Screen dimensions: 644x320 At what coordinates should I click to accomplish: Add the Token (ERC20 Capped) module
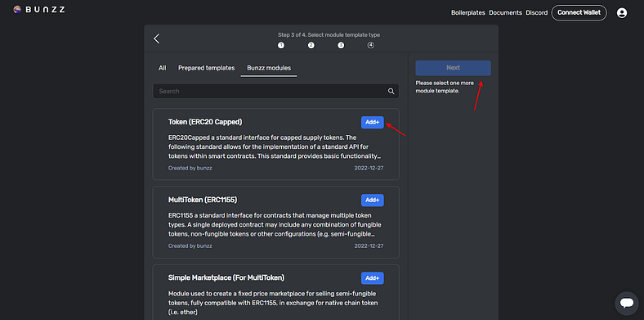(372, 122)
